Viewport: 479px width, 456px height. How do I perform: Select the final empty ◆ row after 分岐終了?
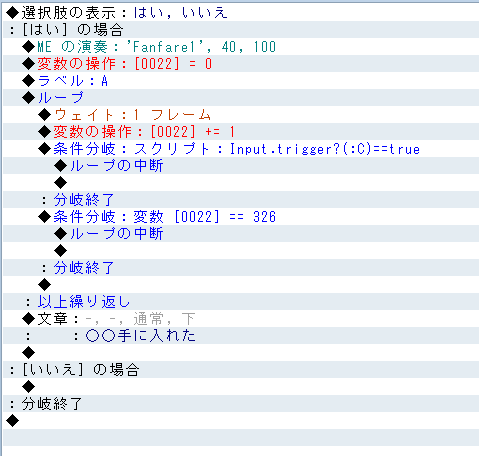(241, 421)
